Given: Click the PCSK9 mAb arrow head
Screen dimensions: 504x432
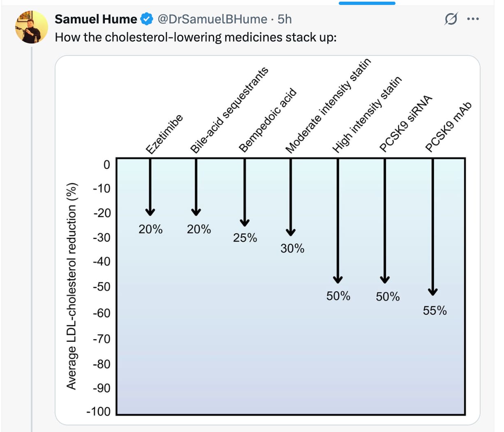Looking at the screenshot, I should click(x=432, y=291).
